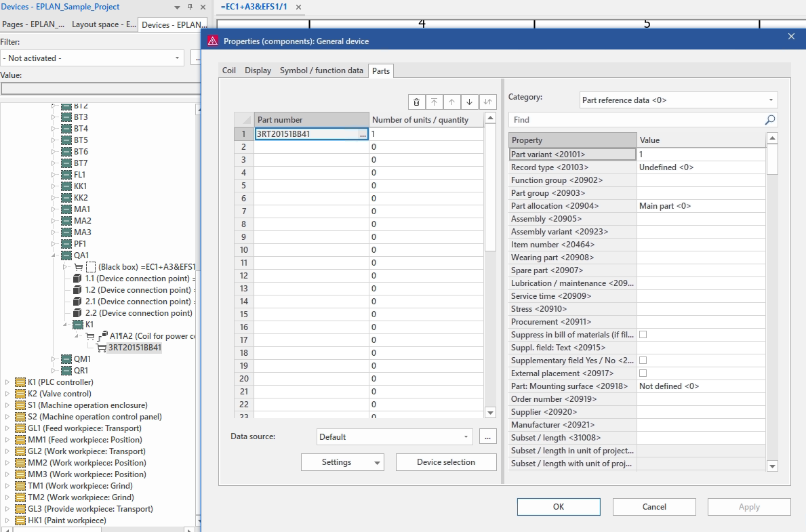Click the swap positions arrows icon
806x532 pixels.
tap(487, 102)
